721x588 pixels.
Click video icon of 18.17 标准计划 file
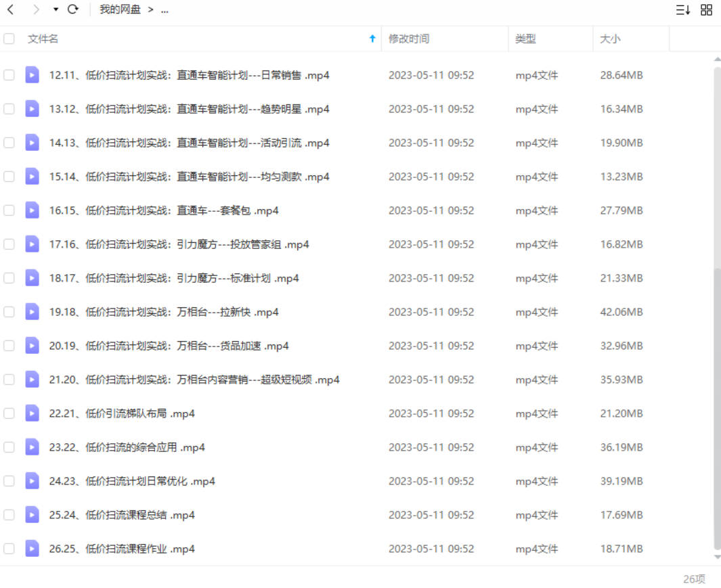32,278
